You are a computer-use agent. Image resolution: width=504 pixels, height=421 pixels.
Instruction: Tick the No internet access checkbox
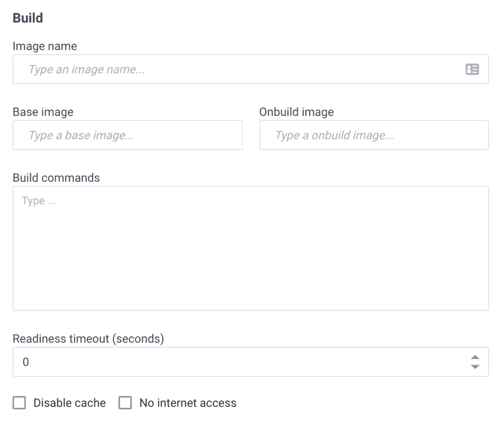(x=126, y=403)
